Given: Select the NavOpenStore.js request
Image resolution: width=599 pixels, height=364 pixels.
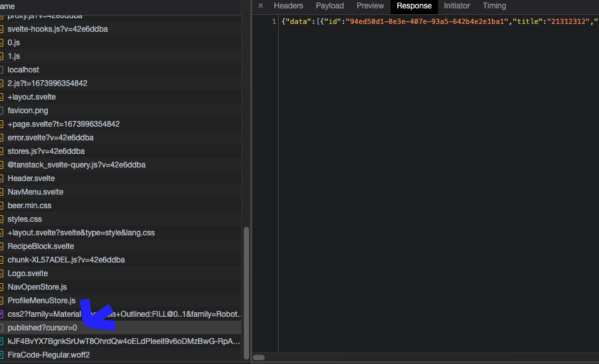Looking at the screenshot, I should pyautogui.click(x=121, y=286).
